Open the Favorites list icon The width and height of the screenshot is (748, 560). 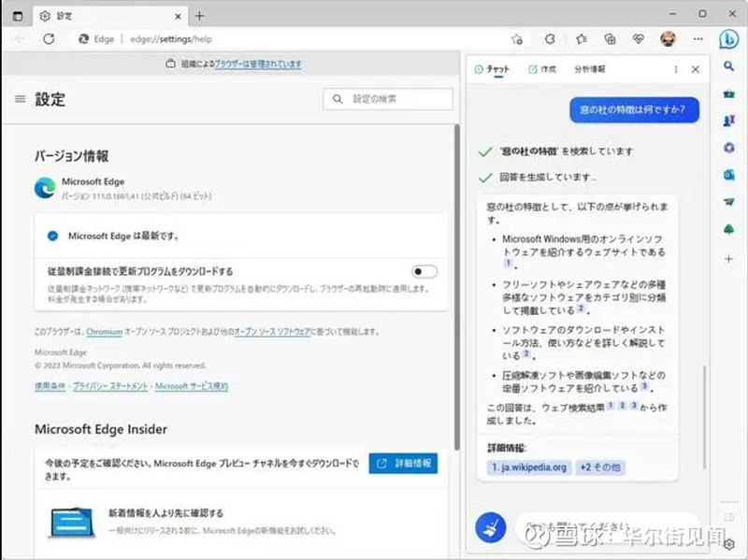(x=581, y=39)
